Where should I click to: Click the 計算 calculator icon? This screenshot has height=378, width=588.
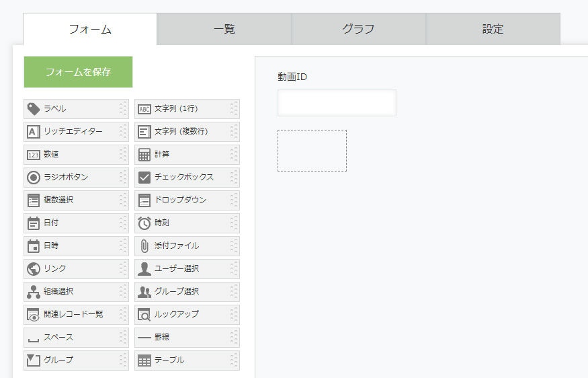[x=144, y=155]
